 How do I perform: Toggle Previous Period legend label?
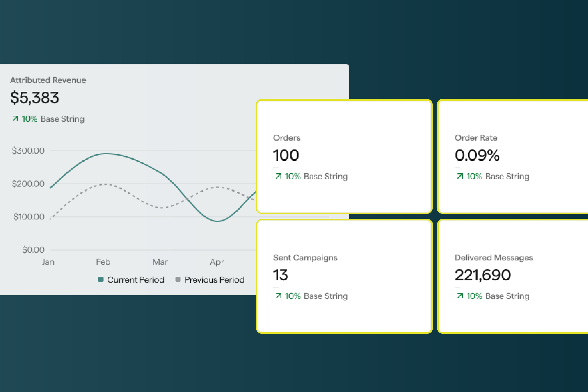point(214,280)
